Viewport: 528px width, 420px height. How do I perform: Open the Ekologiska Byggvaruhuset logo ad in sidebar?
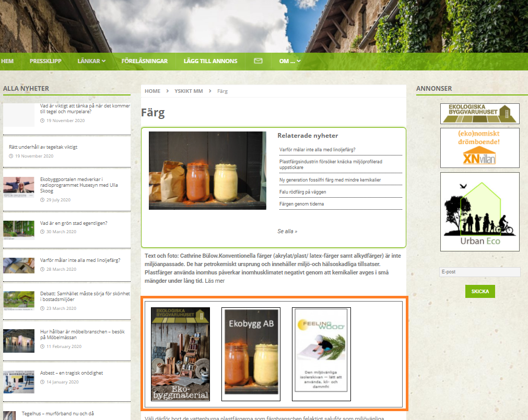point(479,114)
